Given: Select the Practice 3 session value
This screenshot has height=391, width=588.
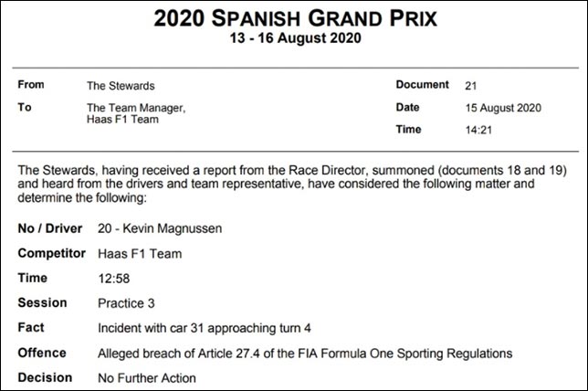Looking at the screenshot, I should (126, 302).
